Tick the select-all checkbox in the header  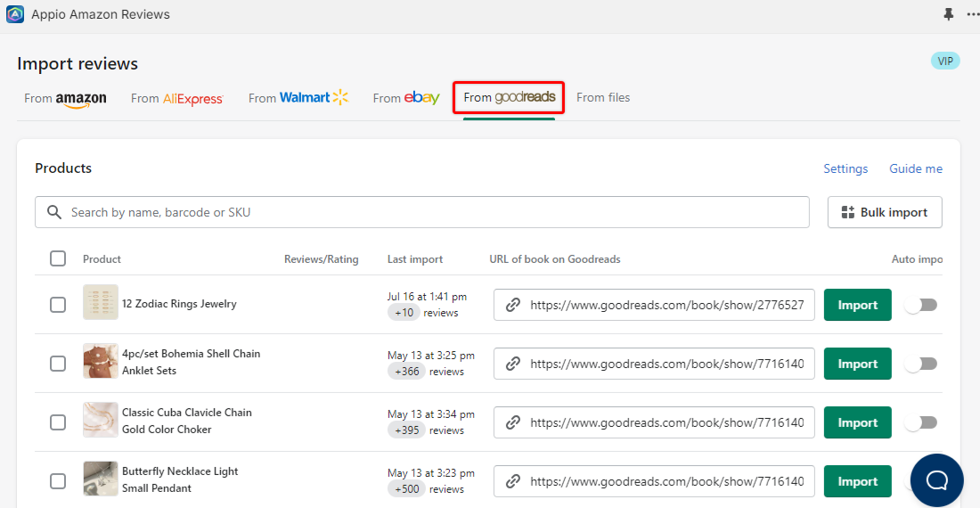58,258
